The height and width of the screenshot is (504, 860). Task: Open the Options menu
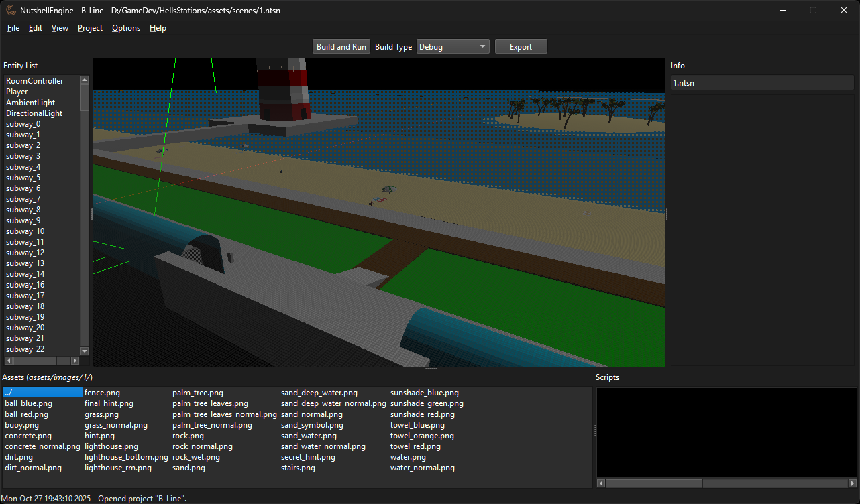pos(126,28)
